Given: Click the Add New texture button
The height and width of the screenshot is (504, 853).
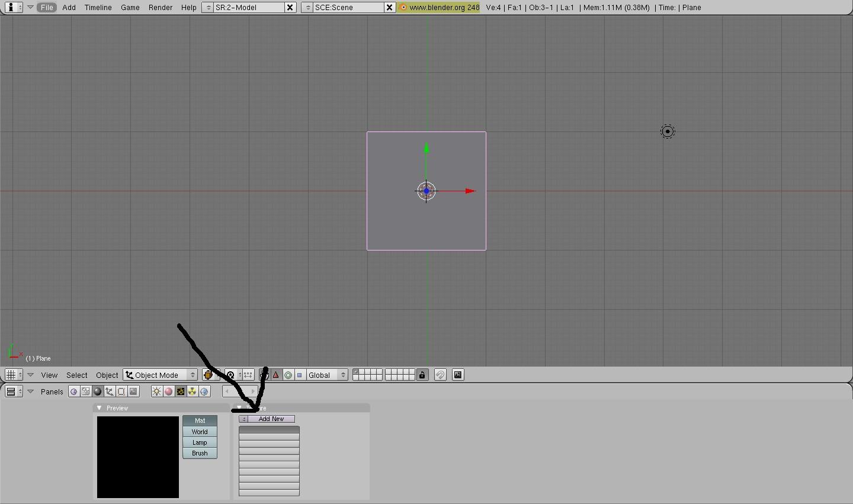Looking at the screenshot, I should pyautogui.click(x=271, y=419).
